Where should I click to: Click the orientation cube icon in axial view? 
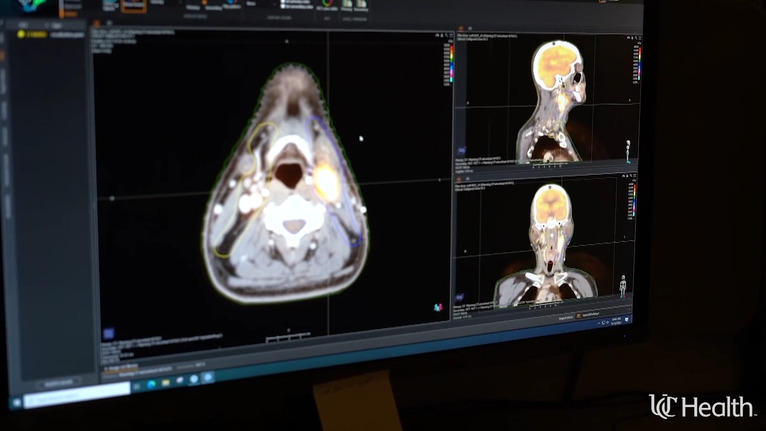tap(438, 306)
